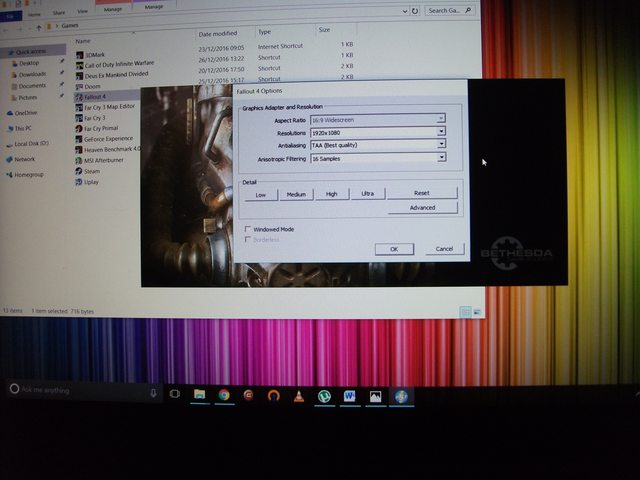Viewport: 640px width, 480px height.
Task: Select the Far Cry Primal shortcut icon
Action: coord(79,129)
